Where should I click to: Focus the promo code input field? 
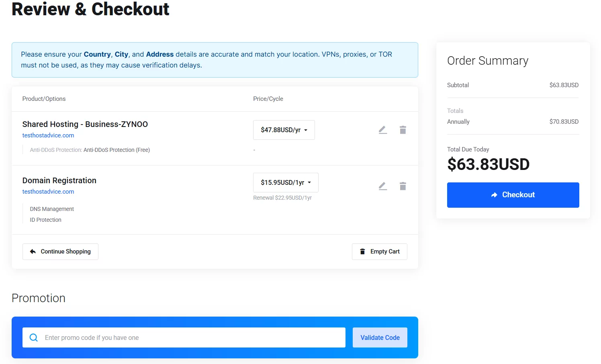pos(184,337)
